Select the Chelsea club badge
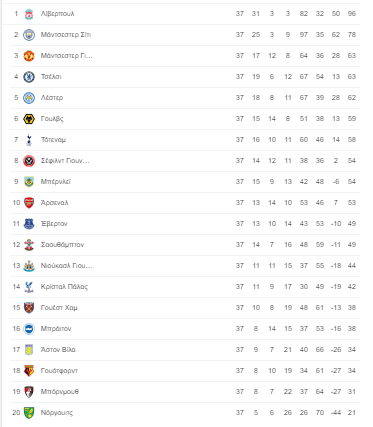Screen dimensions: 373x427 point(29,77)
